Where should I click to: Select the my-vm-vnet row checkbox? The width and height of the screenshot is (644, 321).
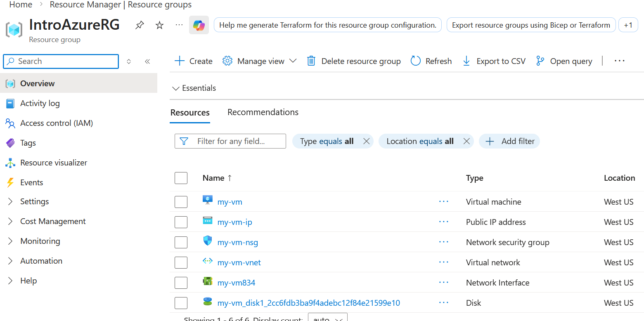coord(181,262)
